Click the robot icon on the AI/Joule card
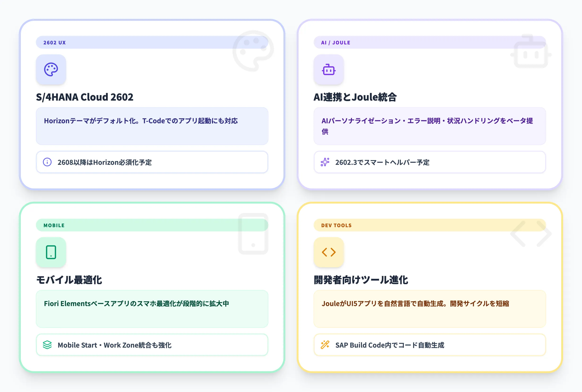 329,70
